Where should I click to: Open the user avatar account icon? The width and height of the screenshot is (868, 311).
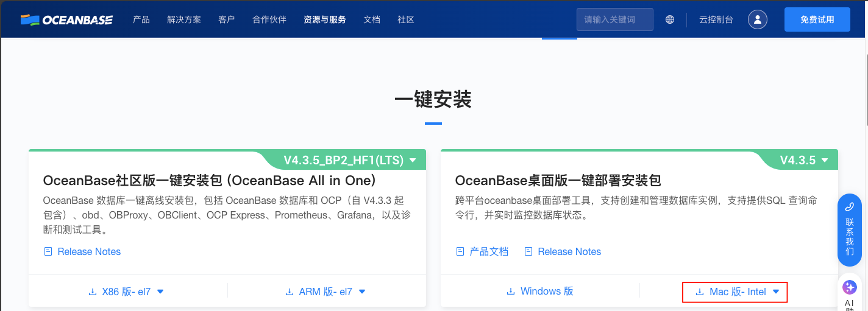(x=758, y=19)
